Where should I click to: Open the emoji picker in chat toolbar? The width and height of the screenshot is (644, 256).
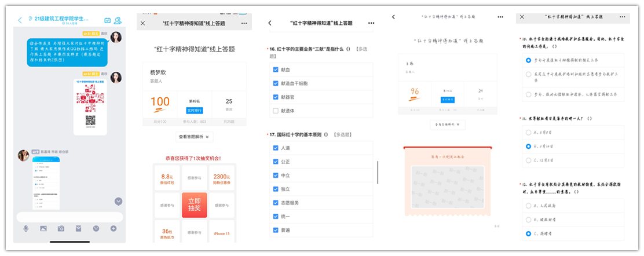click(x=96, y=229)
